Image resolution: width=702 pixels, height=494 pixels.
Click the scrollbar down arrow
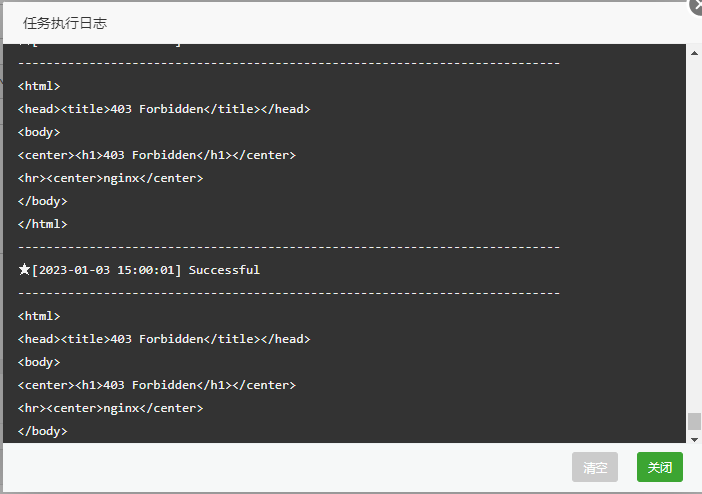[x=694, y=439]
